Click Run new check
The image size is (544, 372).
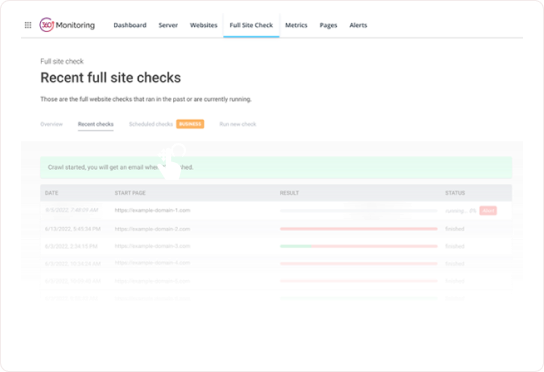(238, 124)
